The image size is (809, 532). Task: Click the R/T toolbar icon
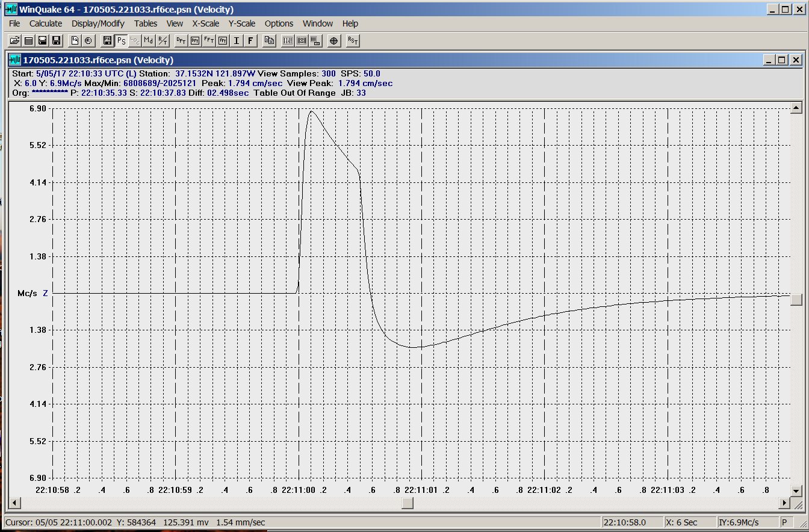(x=162, y=40)
